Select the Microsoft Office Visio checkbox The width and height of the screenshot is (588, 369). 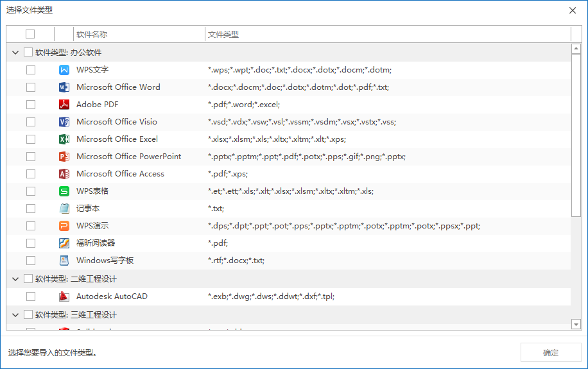[31, 122]
